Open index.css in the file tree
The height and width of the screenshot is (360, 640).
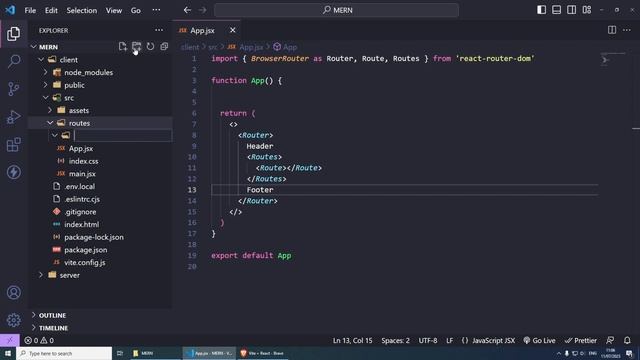(x=83, y=161)
